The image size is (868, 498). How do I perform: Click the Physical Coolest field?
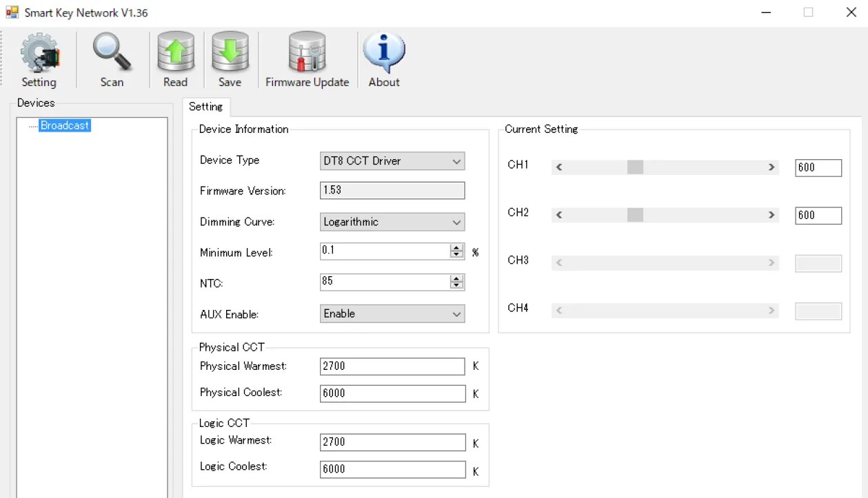tap(392, 393)
